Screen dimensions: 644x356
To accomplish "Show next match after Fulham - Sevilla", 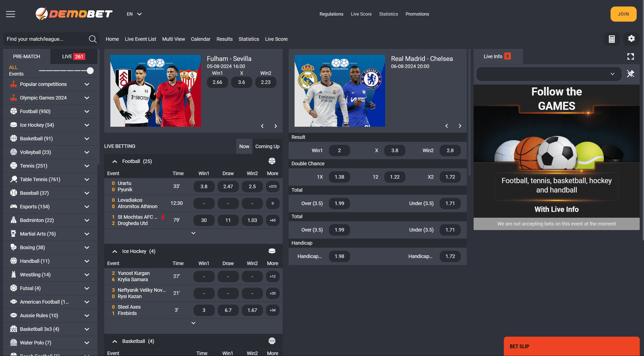I will (x=276, y=126).
